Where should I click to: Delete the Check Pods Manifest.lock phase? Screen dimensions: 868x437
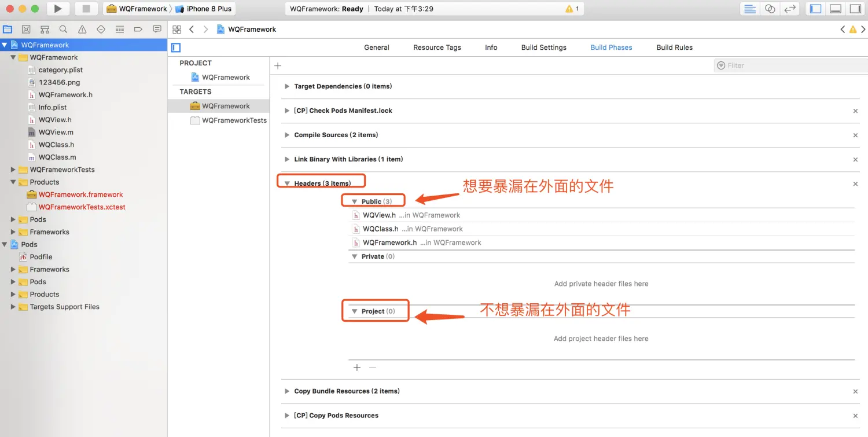[855, 111]
